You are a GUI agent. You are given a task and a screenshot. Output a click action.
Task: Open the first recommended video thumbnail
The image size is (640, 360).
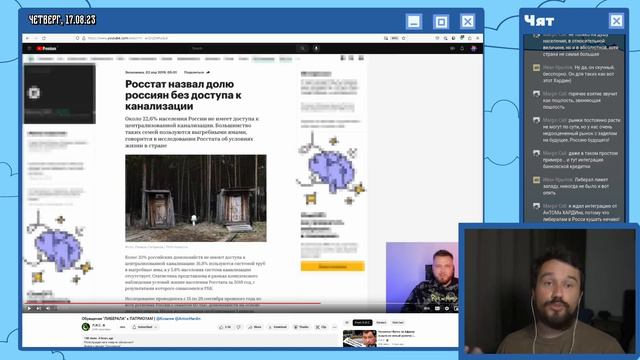tap(360, 338)
